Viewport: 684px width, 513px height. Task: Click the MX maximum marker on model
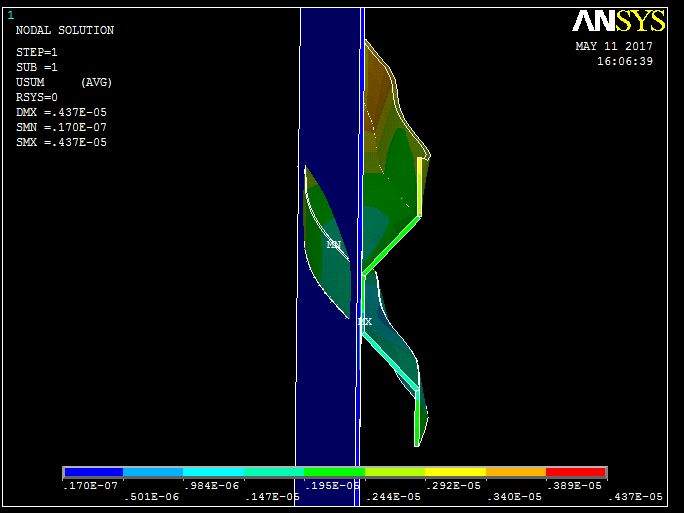365,321
